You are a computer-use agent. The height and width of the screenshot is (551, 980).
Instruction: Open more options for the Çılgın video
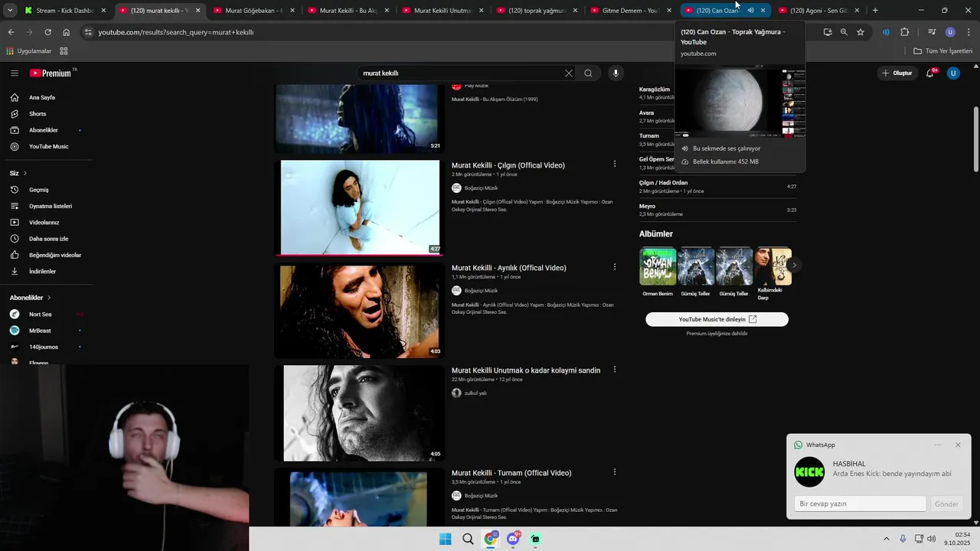tap(615, 164)
